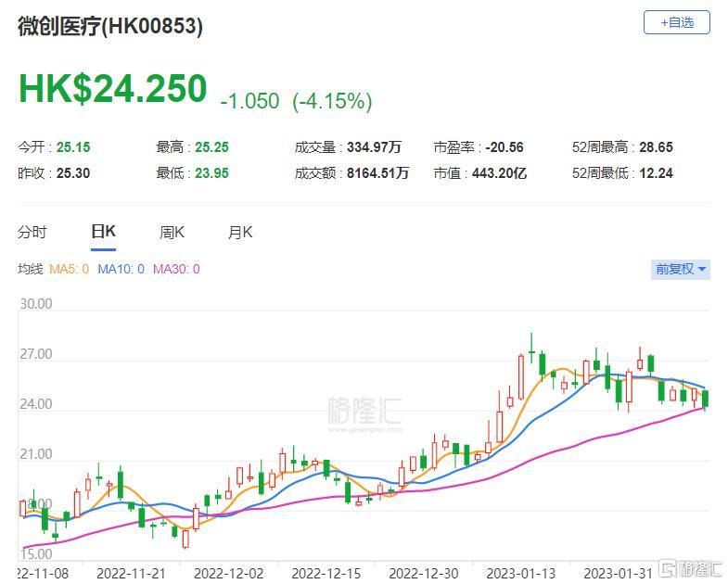Click the price change -1.050

[249, 101]
